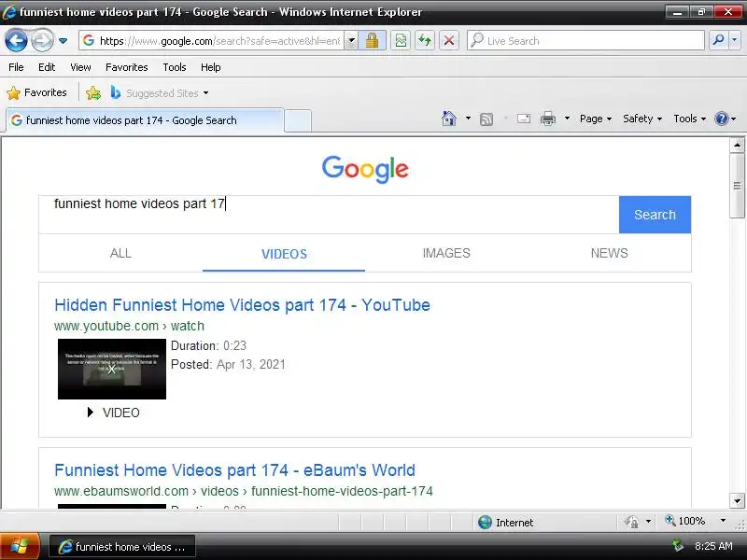Select the VIDEOS results tab

(284, 253)
